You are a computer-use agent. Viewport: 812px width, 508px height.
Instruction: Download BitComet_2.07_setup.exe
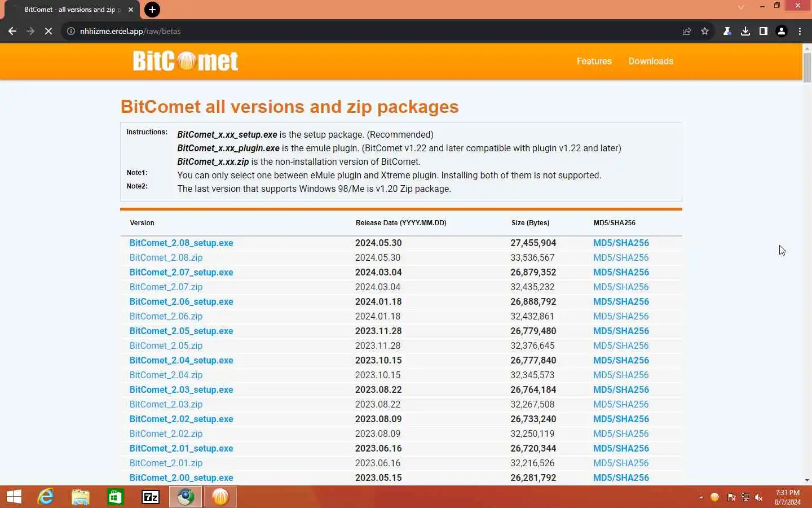click(181, 272)
